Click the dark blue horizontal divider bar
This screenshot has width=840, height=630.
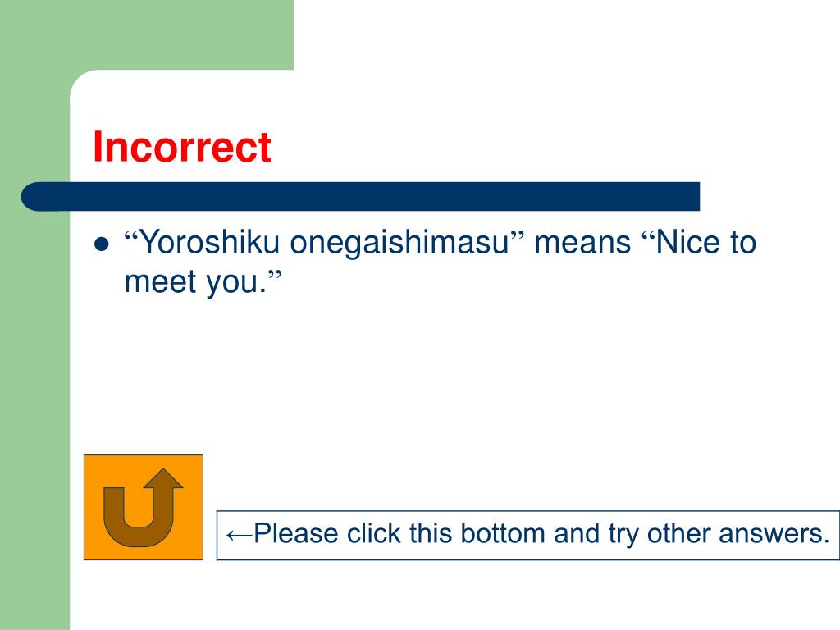[x=360, y=197]
